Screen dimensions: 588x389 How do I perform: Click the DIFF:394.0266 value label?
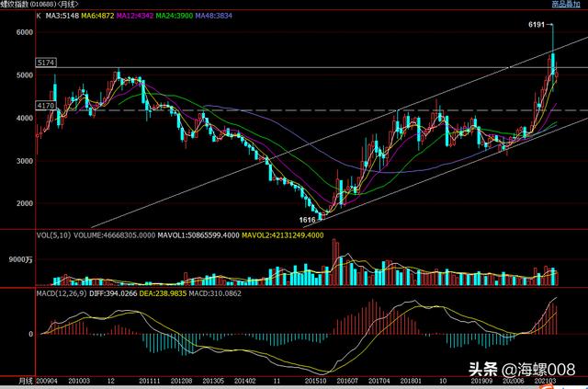pyautogui.click(x=134, y=293)
